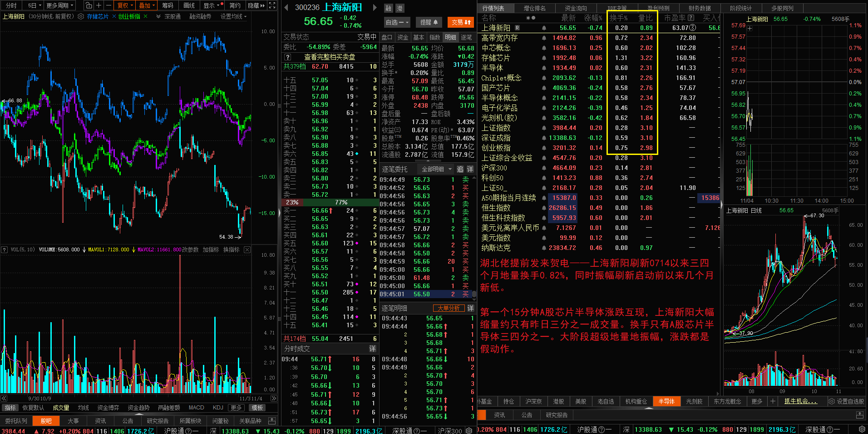This screenshot has height=434, width=868.
Task: Pop out the right bottom news panel
Action: (859, 415)
